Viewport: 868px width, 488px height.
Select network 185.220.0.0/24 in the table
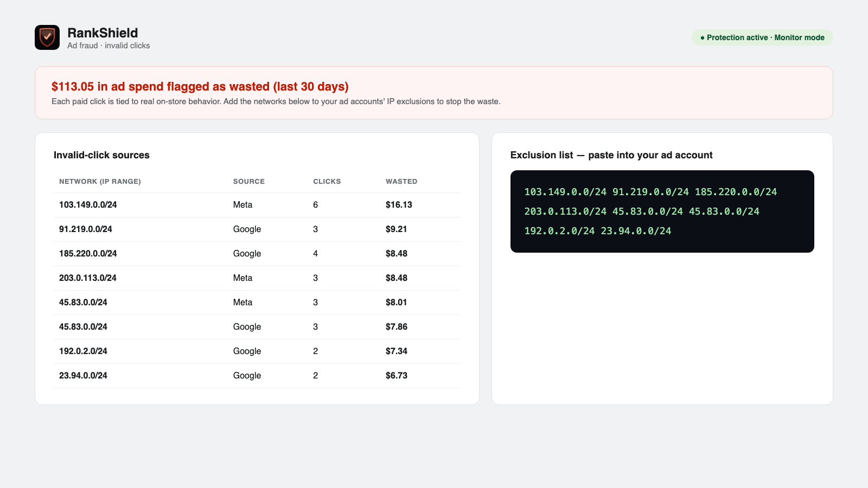pos(88,254)
